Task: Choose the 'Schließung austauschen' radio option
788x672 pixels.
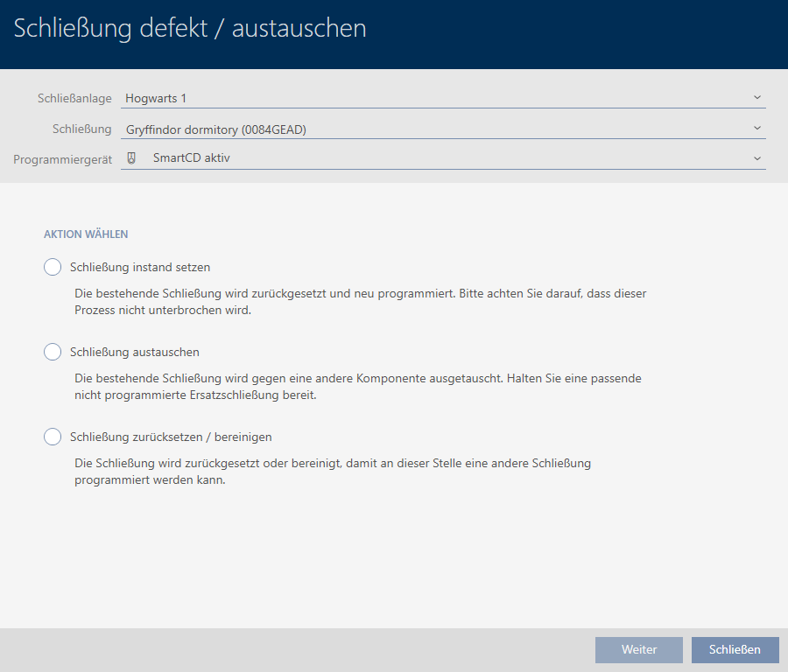Action: pos(53,352)
